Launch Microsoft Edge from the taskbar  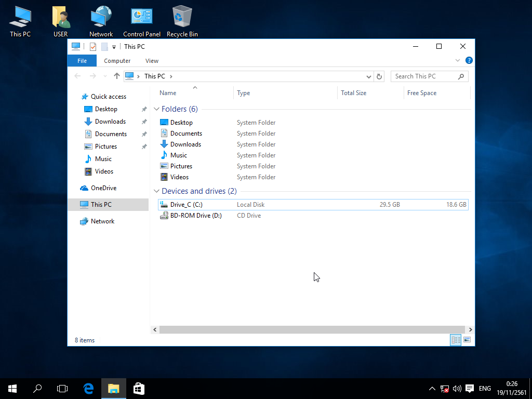[89, 388]
